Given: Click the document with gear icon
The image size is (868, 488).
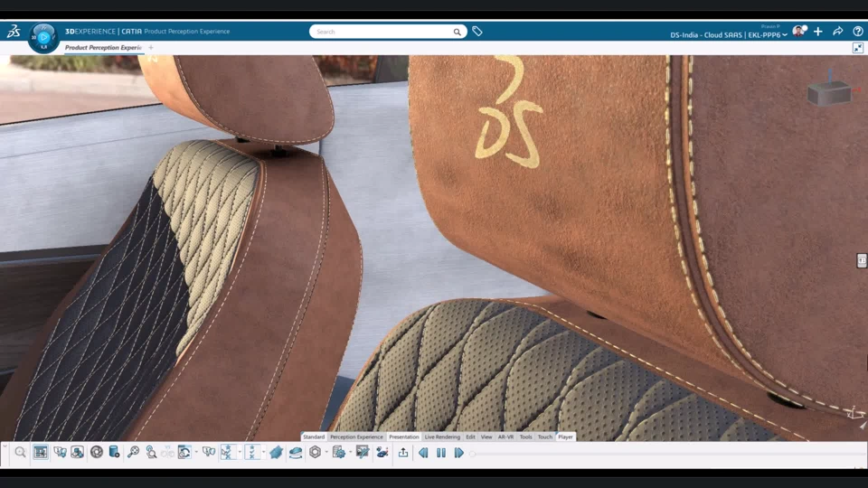Looking at the screenshot, I should [x=339, y=453].
